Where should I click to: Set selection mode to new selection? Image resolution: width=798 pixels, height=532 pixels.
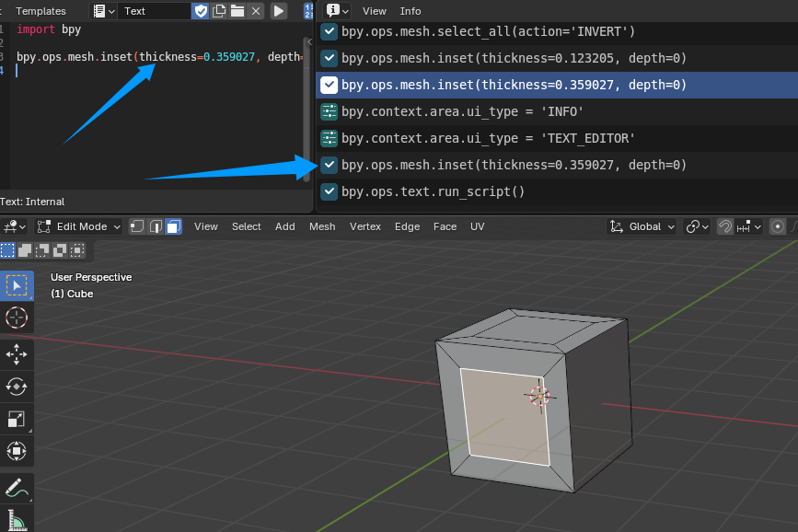tap(7, 250)
